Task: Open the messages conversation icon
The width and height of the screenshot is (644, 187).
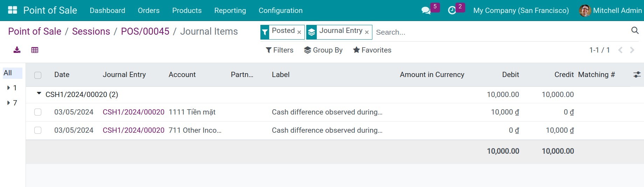Action: point(426,11)
